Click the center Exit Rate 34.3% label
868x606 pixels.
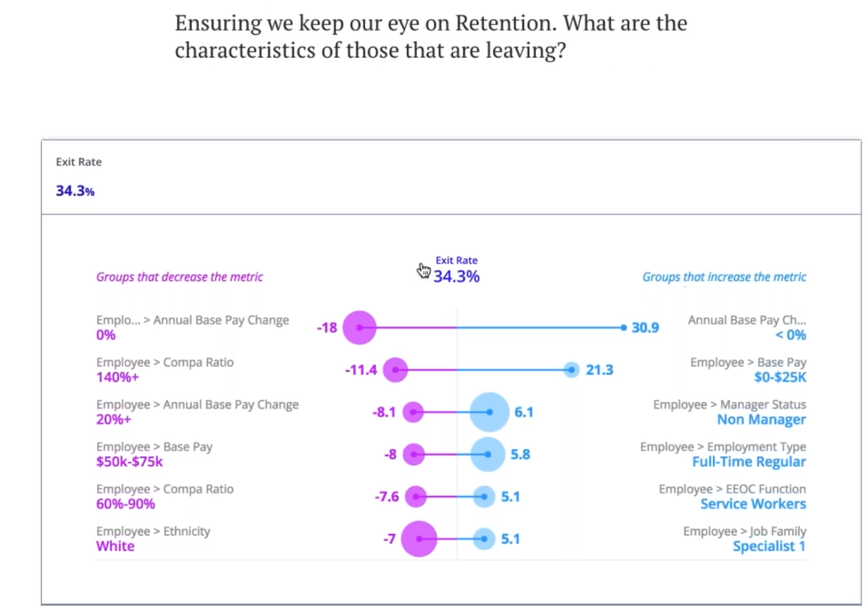[456, 270]
